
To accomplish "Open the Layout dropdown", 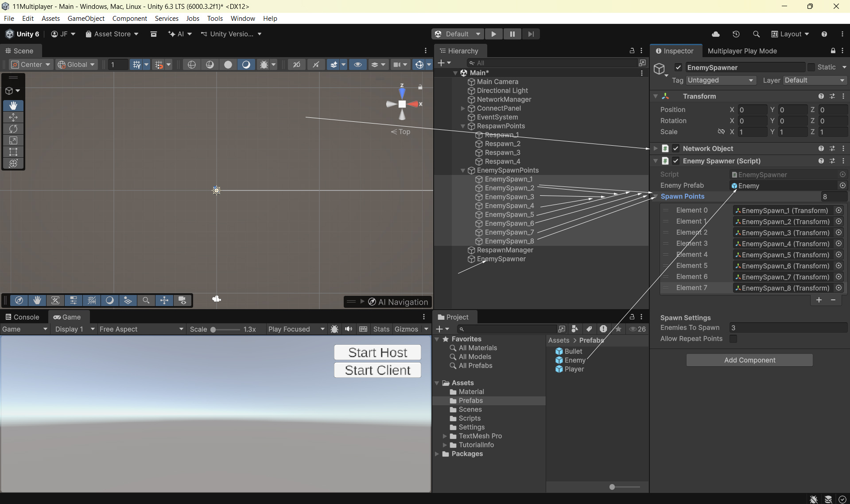I will tap(790, 34).
